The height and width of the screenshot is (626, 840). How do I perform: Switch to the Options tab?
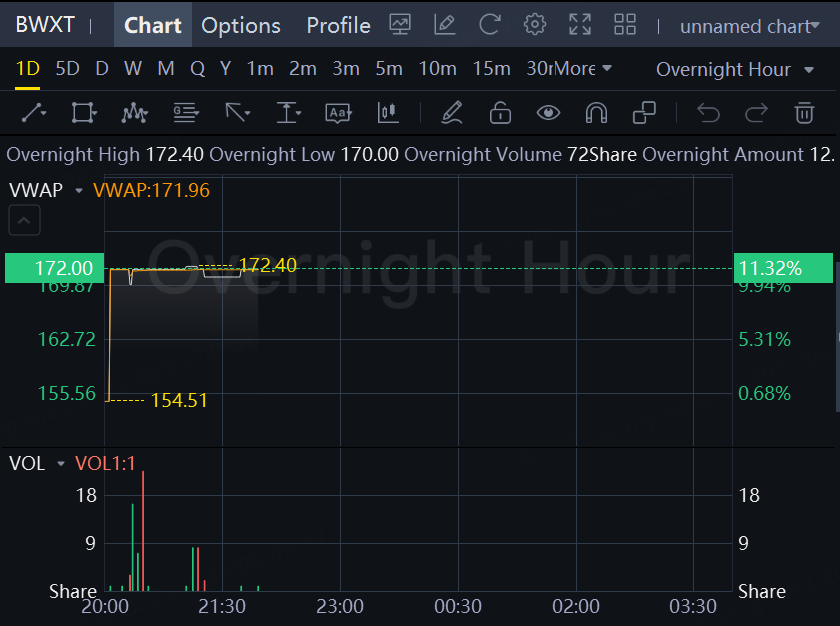[x=241, y=25]
